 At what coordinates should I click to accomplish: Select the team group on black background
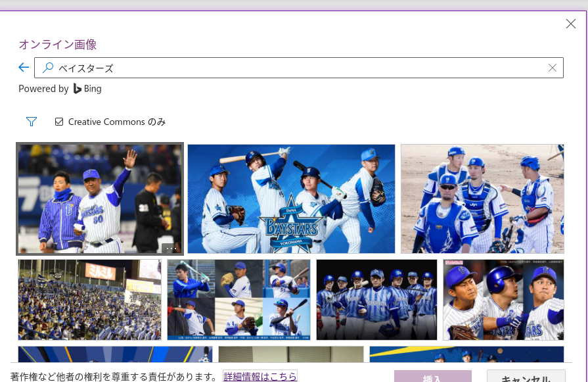pos(376,299)
